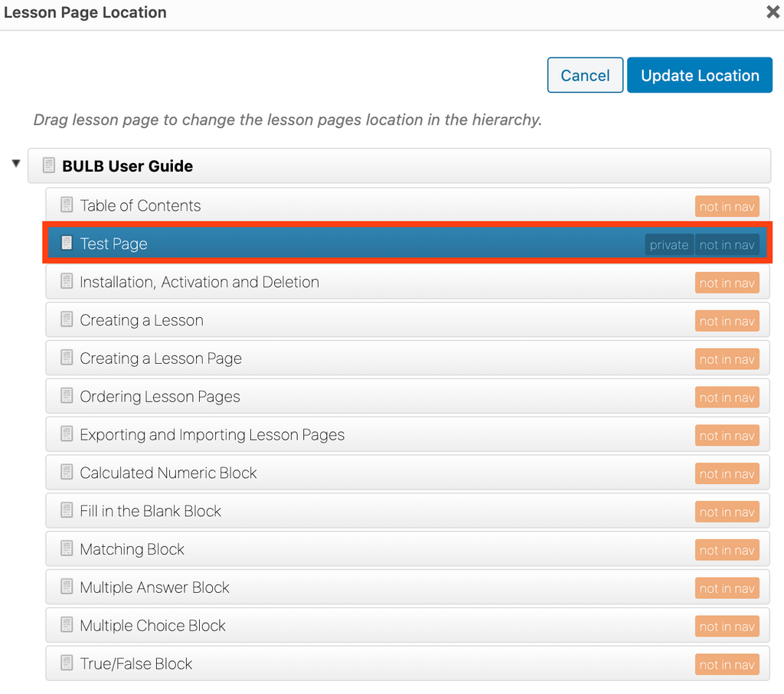Click the Update Location button
Viewport: 784px width, 694px height.
[700, 75]
